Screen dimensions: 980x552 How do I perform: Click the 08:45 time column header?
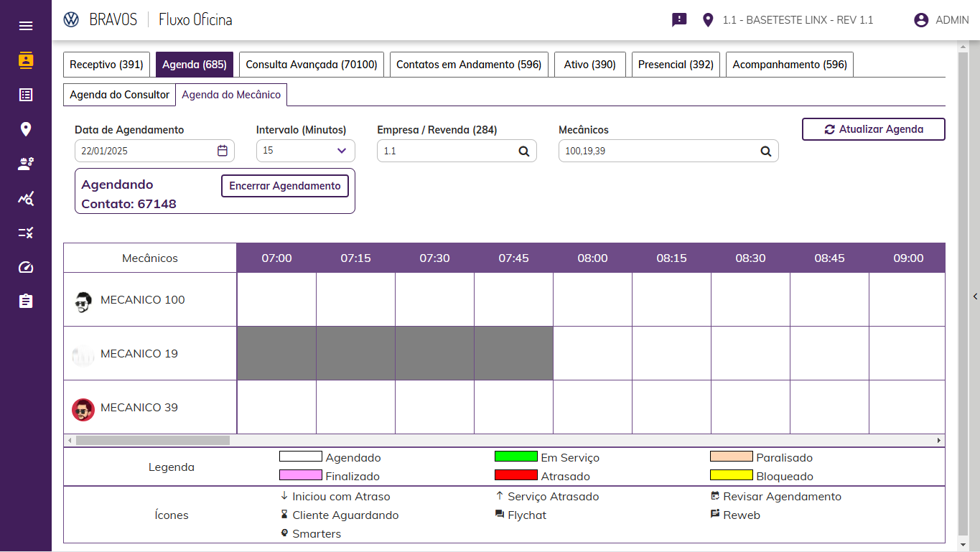tap(829, 258)
